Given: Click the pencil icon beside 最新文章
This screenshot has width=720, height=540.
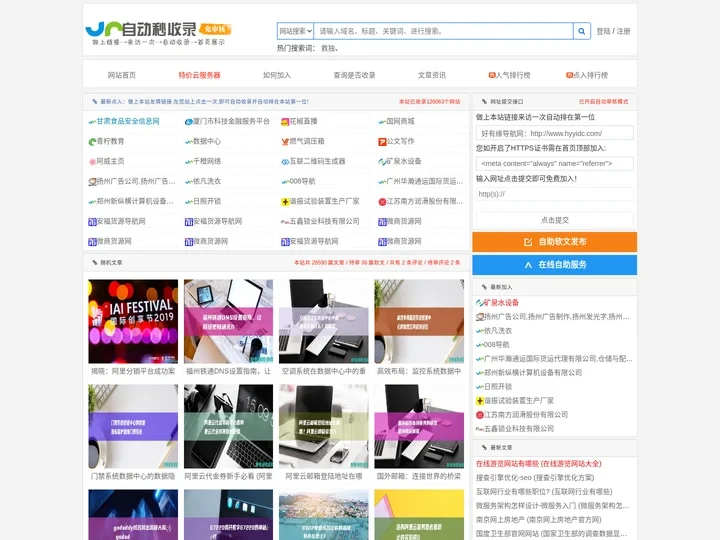Looking at the screenshot, I should (484, 447).
